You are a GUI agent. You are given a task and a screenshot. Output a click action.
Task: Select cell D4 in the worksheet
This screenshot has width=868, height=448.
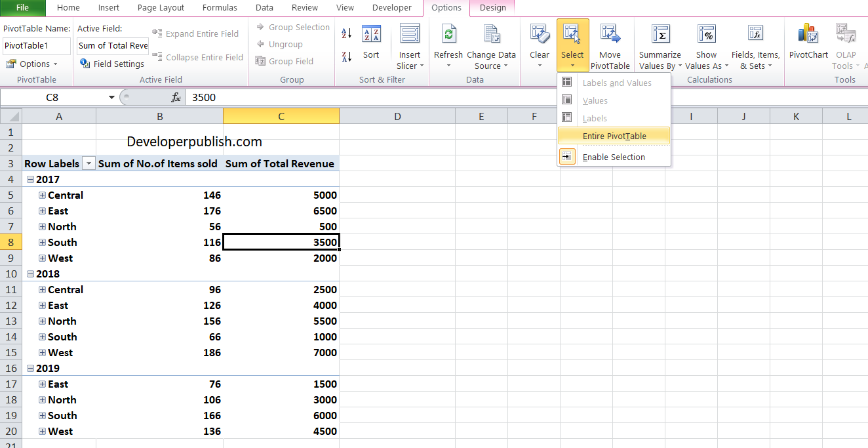coord(397,179)
